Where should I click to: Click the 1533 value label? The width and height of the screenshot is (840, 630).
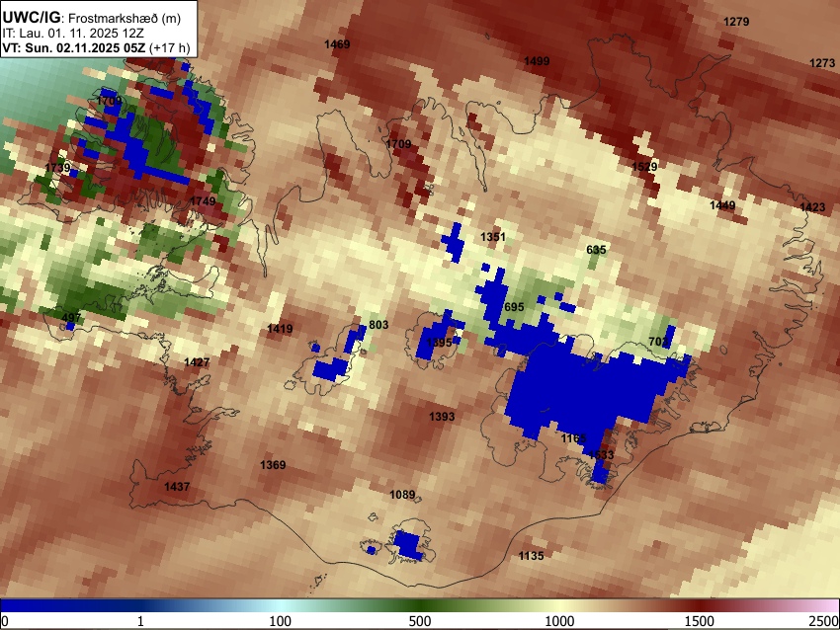[601, 455]
